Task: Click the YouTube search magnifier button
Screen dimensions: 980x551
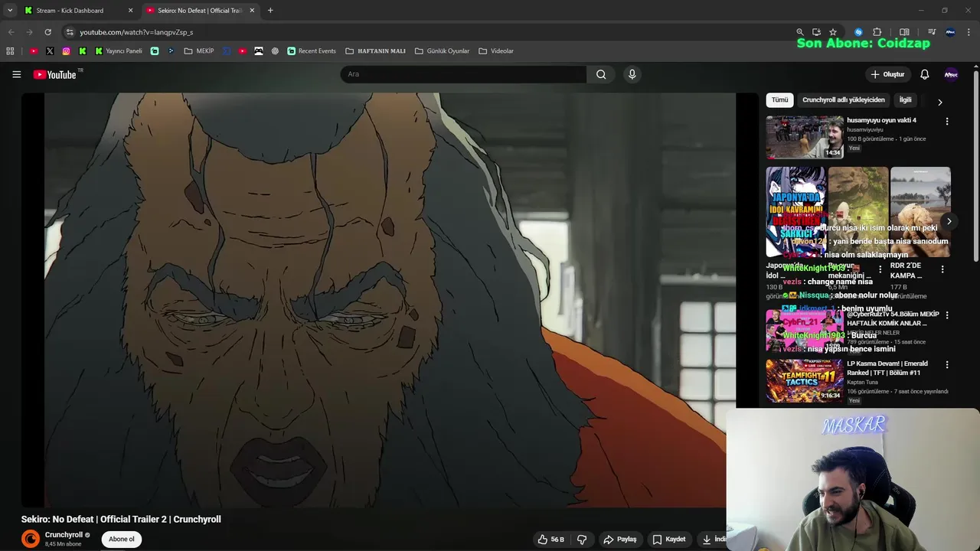Action: (601, 74)
